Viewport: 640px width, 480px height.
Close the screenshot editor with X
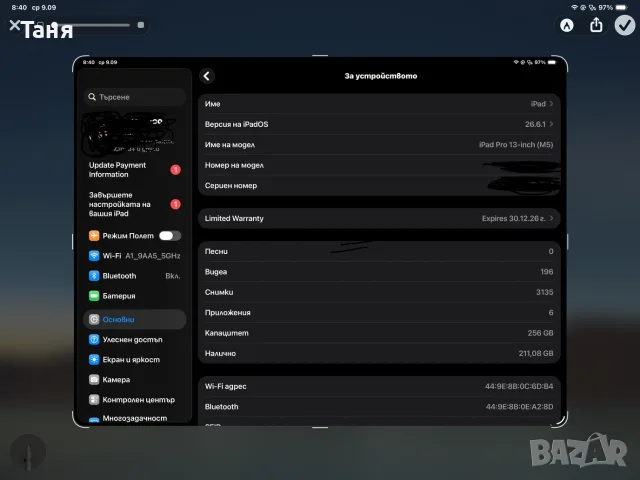(x=14, y=25)
